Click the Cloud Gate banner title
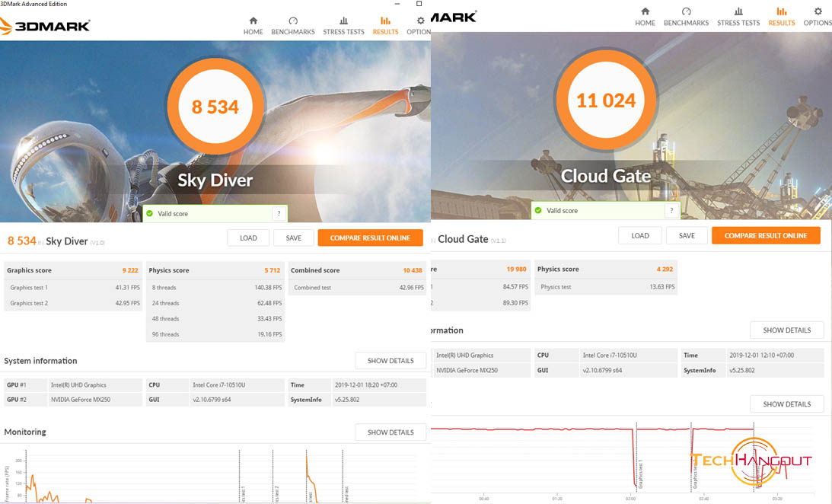832x504 pixels. (606, 176)
